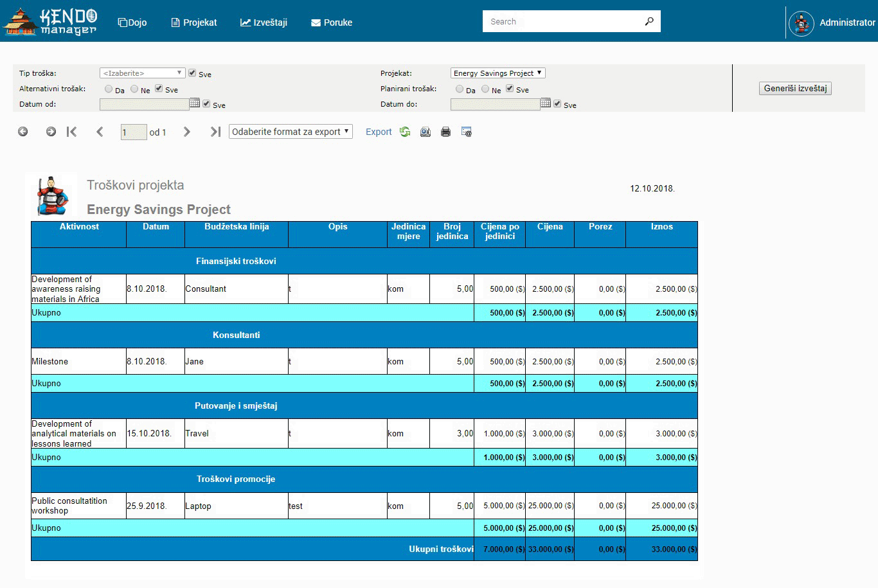This screenshot has height=588, width=878.
Task: Click the Generiši izveštaj button
Action: click(795, 89)
